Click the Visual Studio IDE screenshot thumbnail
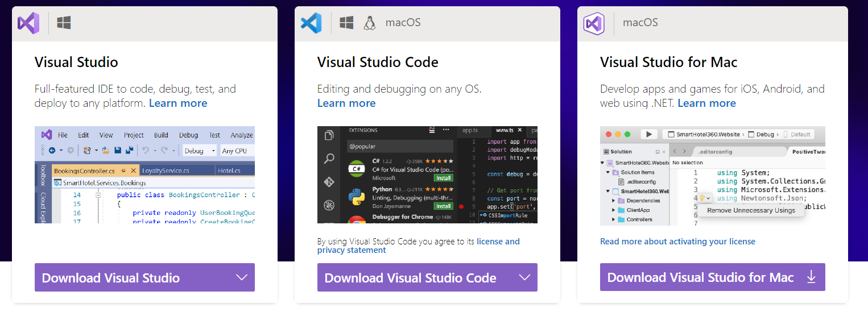Image resolution: width=868 pixels, height=316 pixels. coord(144,174)
